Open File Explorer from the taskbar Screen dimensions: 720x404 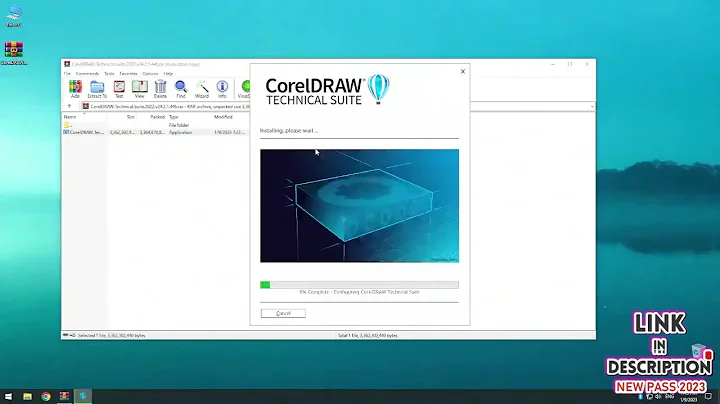point(28,396)
